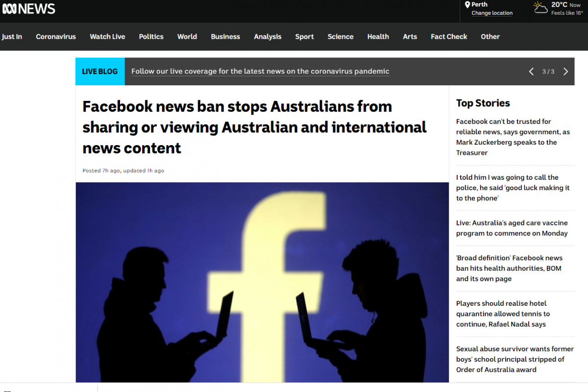Open the Just In section

(12, 37)
